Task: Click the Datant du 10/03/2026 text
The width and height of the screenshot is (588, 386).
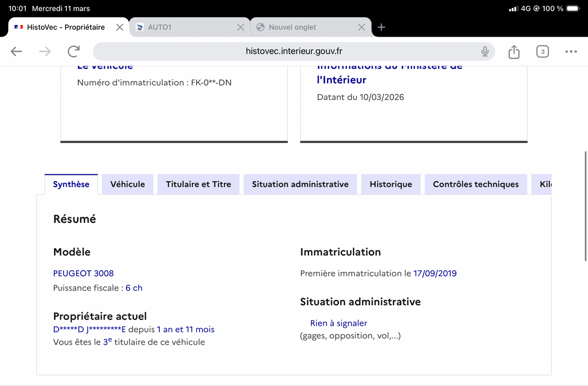Action: click(x=361, y=97)
